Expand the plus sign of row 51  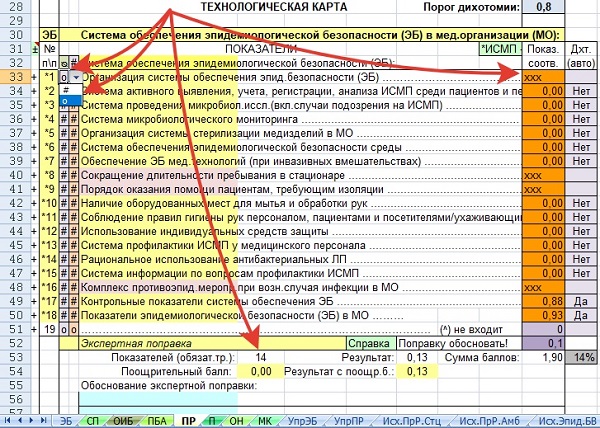pyautogui.click(x=34, y=329)
